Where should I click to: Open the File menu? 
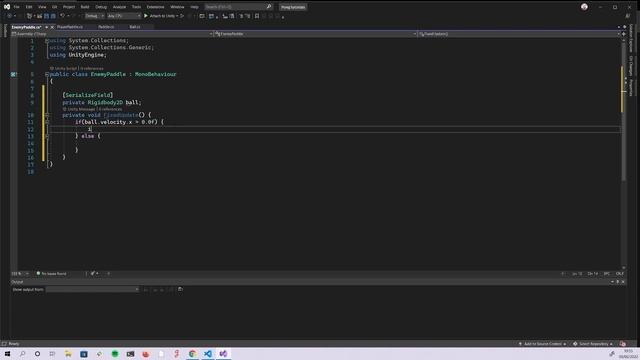click(16, 7)
